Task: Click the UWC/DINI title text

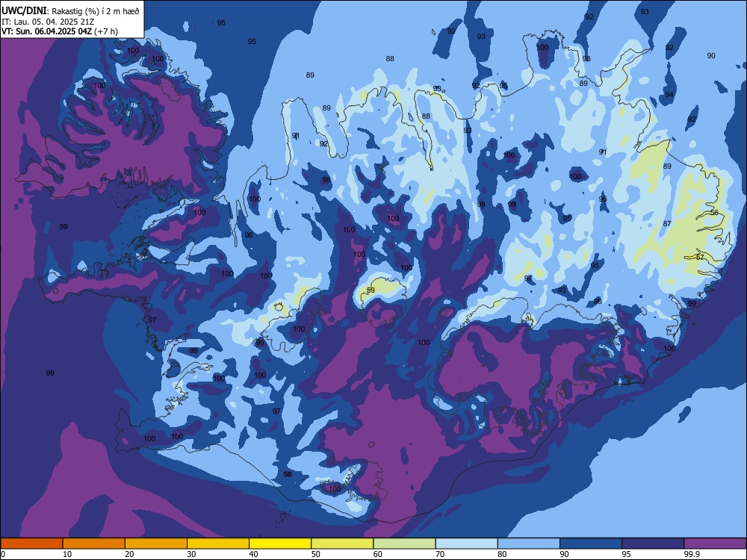Action: pos(24,10)
